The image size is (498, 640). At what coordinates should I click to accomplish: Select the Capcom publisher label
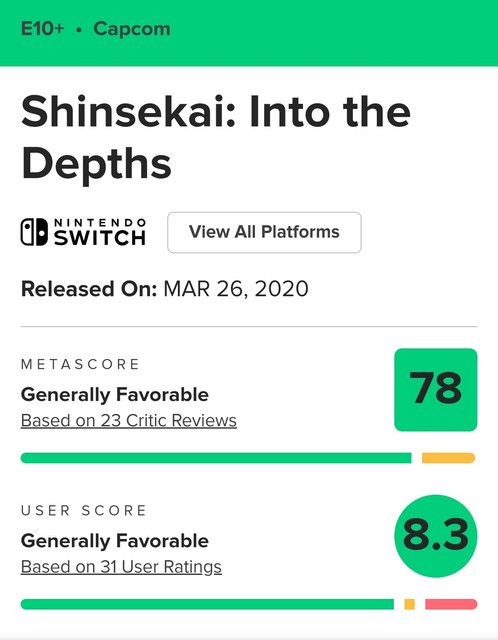[x=132, y=29]
